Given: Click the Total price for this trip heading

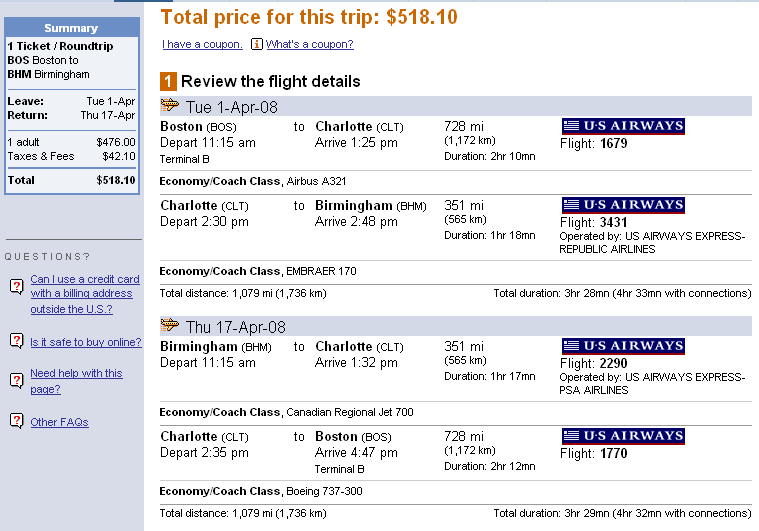Looking at the screenshot, I should pyautogui.click(x=309, y=17).
